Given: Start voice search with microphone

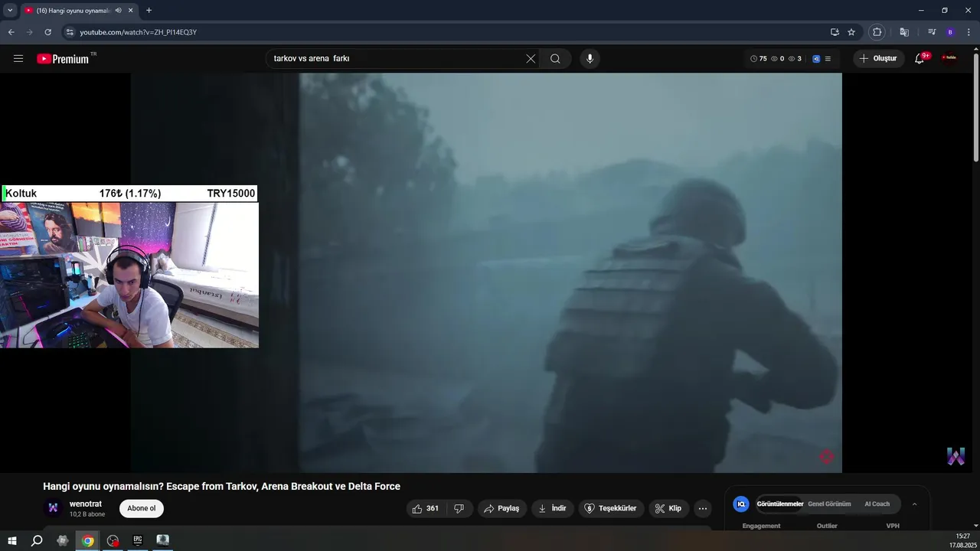Looking at the screenshot, I should [590, 58].
